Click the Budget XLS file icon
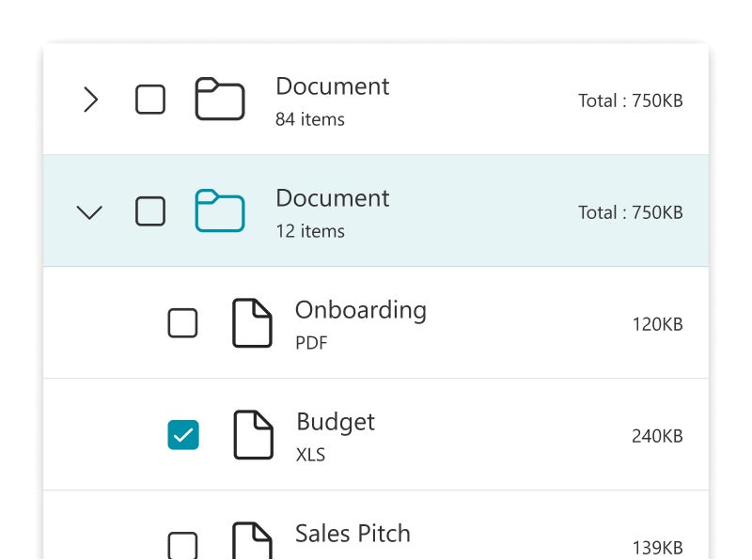This screenshot has height=560, width=752. click(x=253, y=435)
